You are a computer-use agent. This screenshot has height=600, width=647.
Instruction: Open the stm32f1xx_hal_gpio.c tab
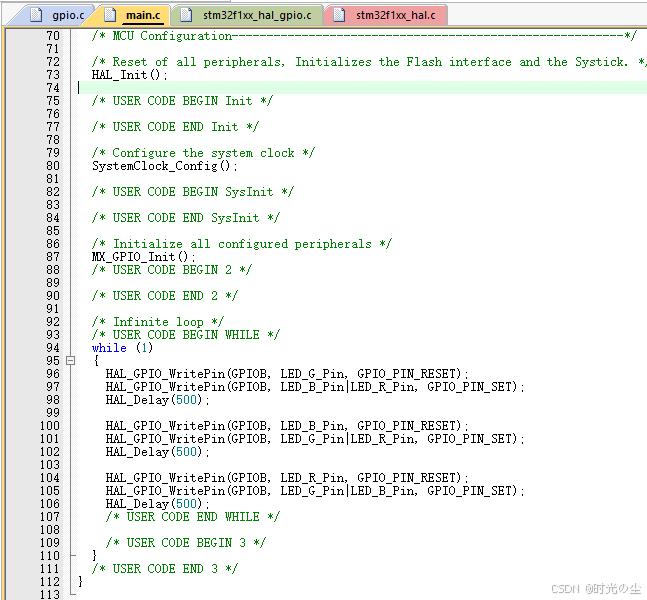pyautogui.click(x=248, y=15)
